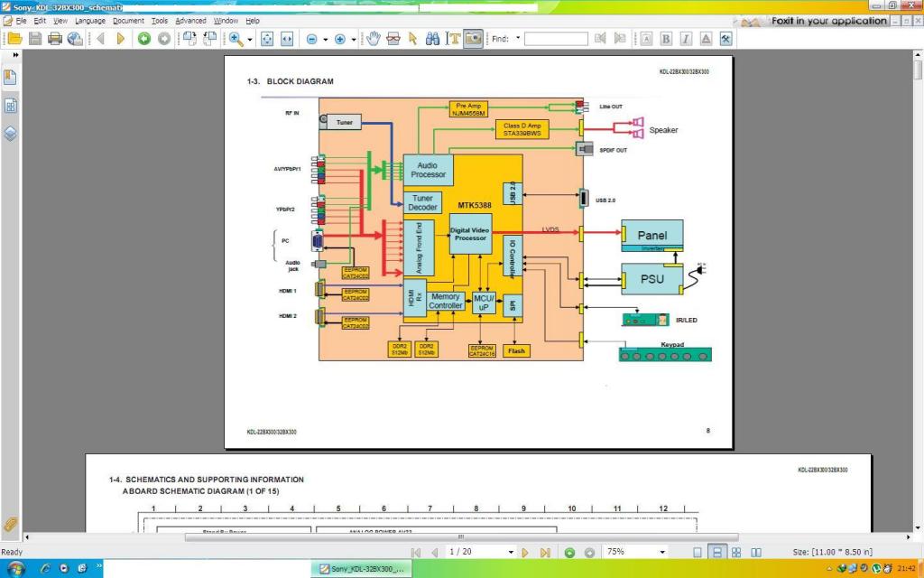The width and height of the screenshot is (924, 578).
Task: Toggle bold formatting button
Action: click(x=666, y=39)
